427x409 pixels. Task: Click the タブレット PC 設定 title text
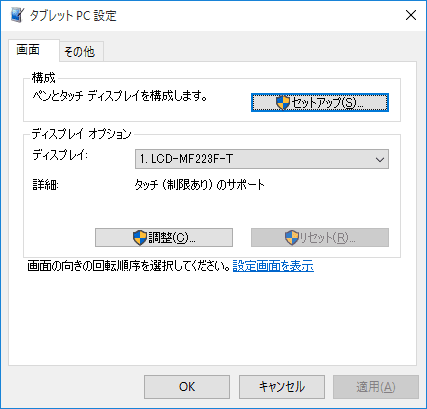coord(73,16)
